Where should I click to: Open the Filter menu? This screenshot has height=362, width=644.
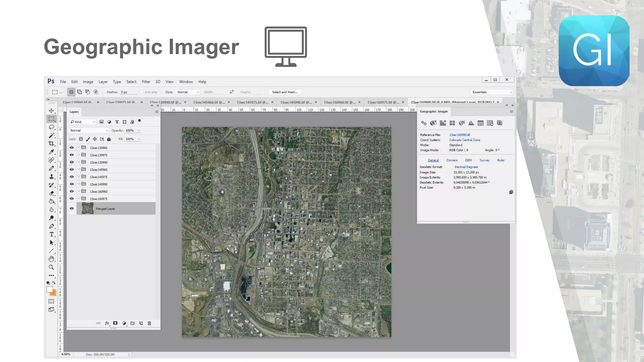click(x=146, y=82)
